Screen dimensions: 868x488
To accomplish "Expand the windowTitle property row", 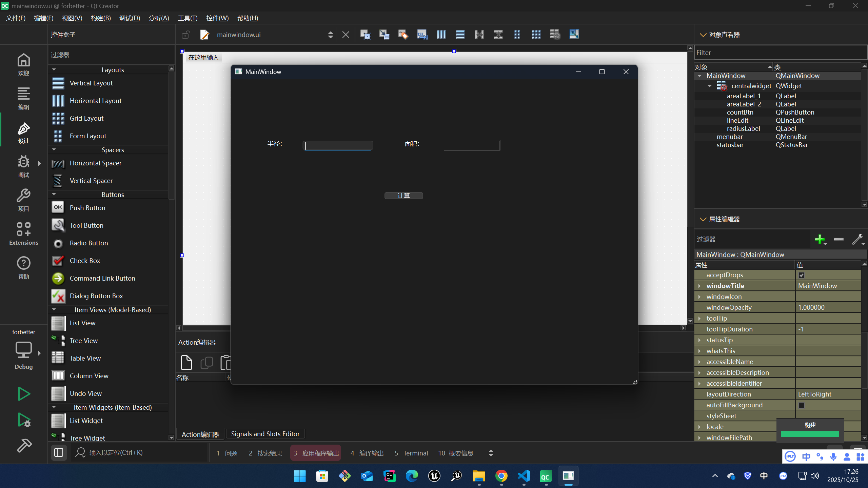I will tap(699, 286).
